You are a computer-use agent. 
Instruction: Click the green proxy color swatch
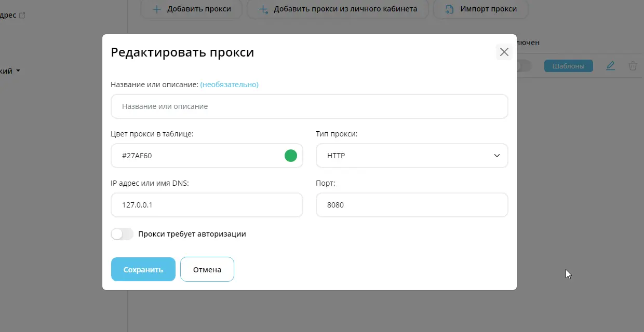(290, 155)
